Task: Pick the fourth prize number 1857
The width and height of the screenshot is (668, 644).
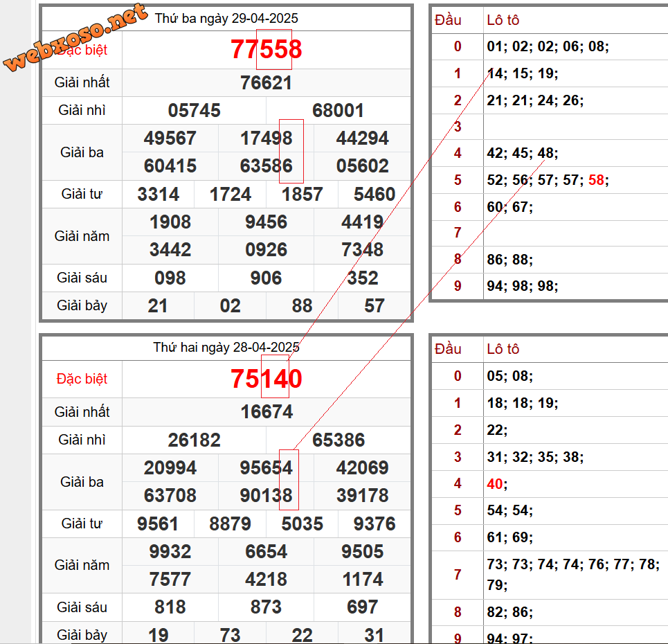Action: click(303, 195)
